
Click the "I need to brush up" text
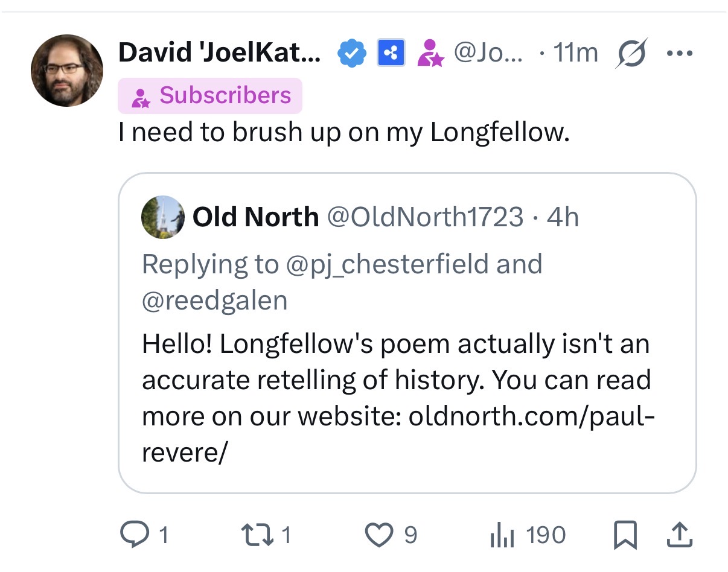(344, 133)
